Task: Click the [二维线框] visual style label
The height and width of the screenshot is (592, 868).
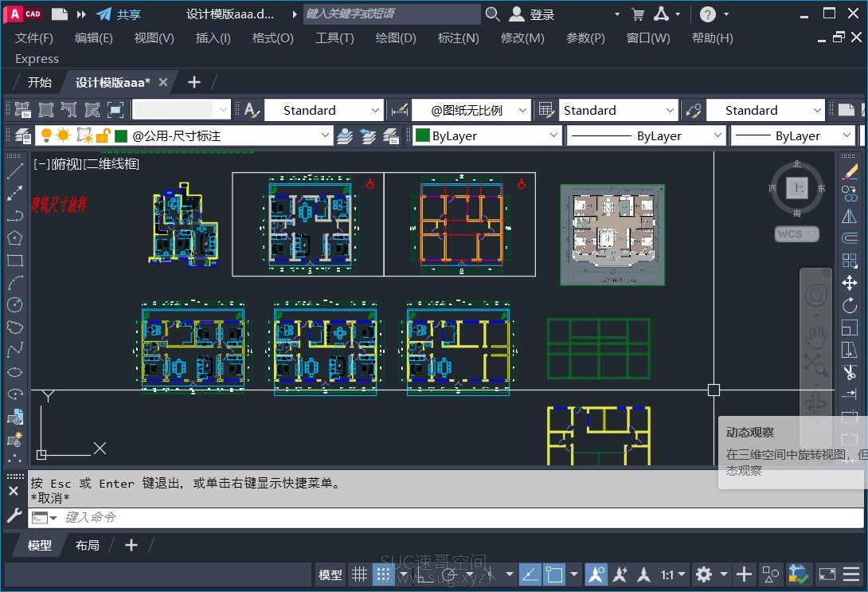Action: pyautogui.click(x=111, y=164)
